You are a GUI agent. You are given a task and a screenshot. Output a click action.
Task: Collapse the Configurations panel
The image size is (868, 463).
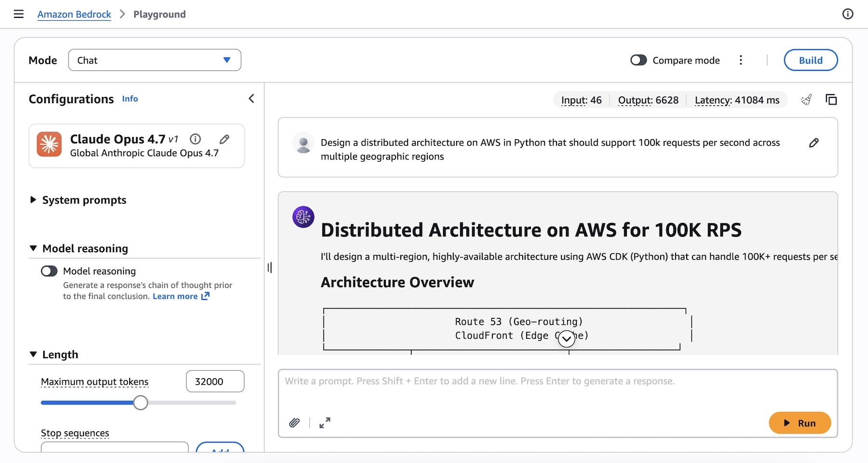click(x=251, y=98)
